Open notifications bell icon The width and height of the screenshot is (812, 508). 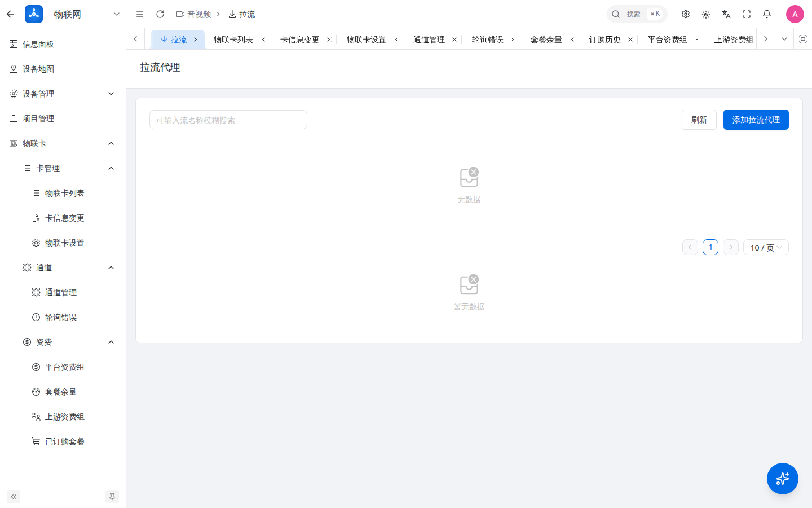(x=767, y=14)
